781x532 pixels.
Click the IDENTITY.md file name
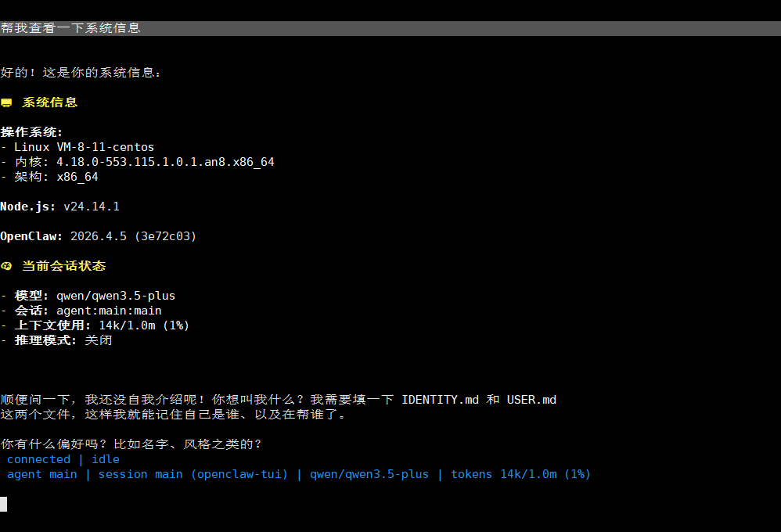point(440,400)
